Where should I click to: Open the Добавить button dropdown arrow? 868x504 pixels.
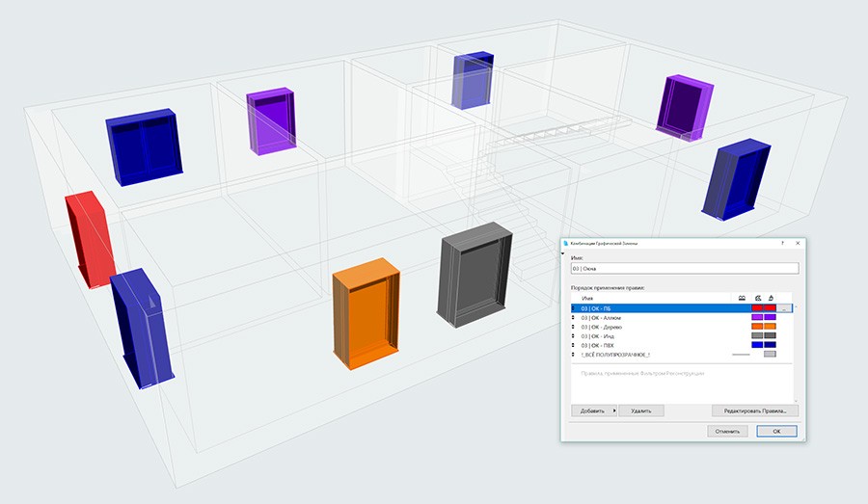[614, 411]
